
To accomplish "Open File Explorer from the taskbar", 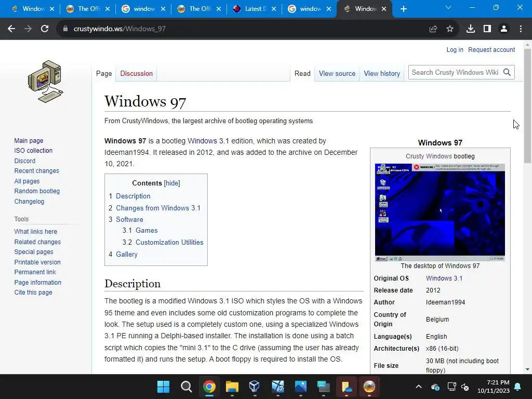I will click(232, 387).
